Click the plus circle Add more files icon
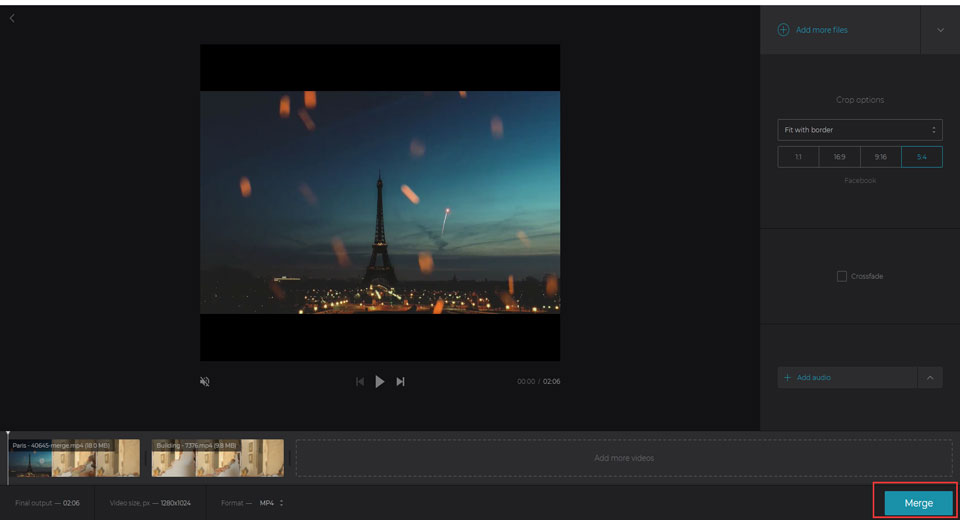 pos(783,29)
